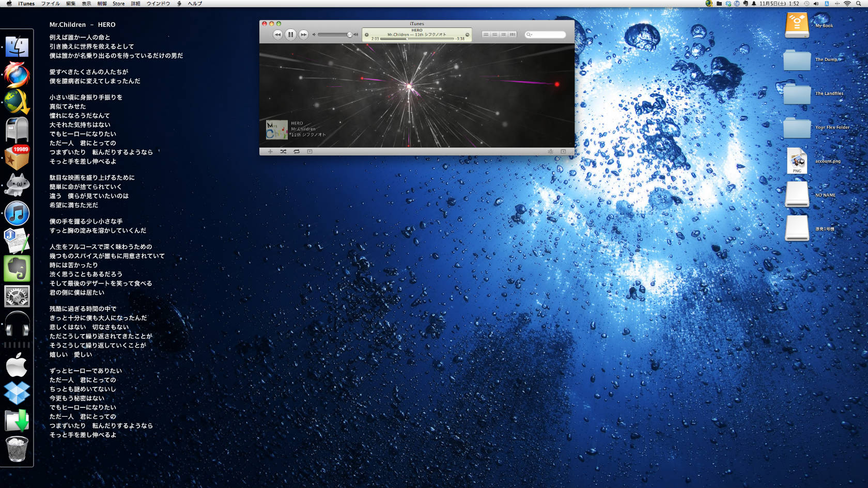This screenshot has width=868, height=488.
Task: Open Spotlight search in the menu bar
Action: [x=859, y=4]
